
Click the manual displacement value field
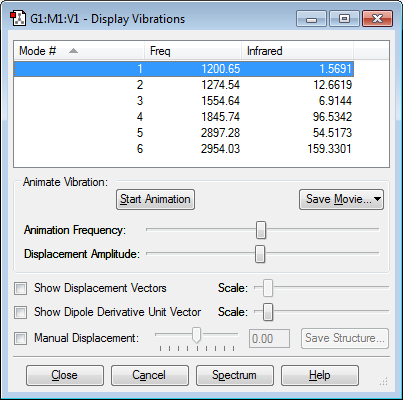click(x=269, y=339)
